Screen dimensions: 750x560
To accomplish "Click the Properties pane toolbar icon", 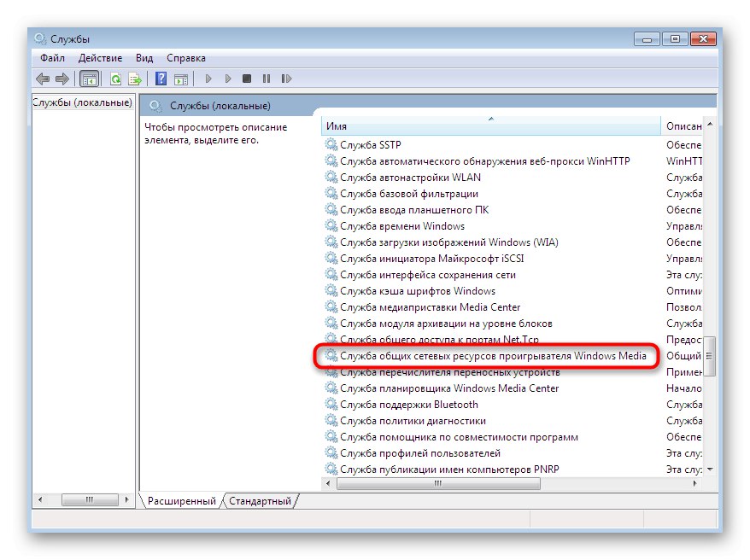I will (x=181, y=79).
